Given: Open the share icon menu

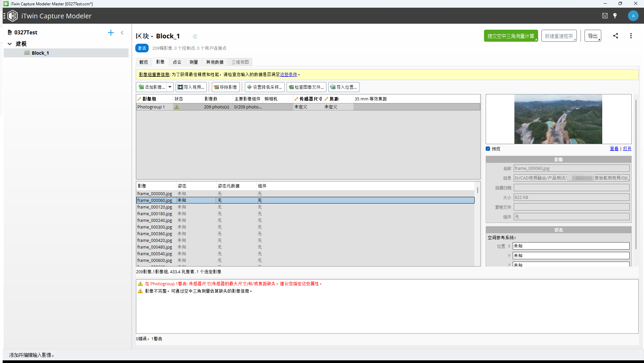Looking at the screenshot, I should [615, 36].
